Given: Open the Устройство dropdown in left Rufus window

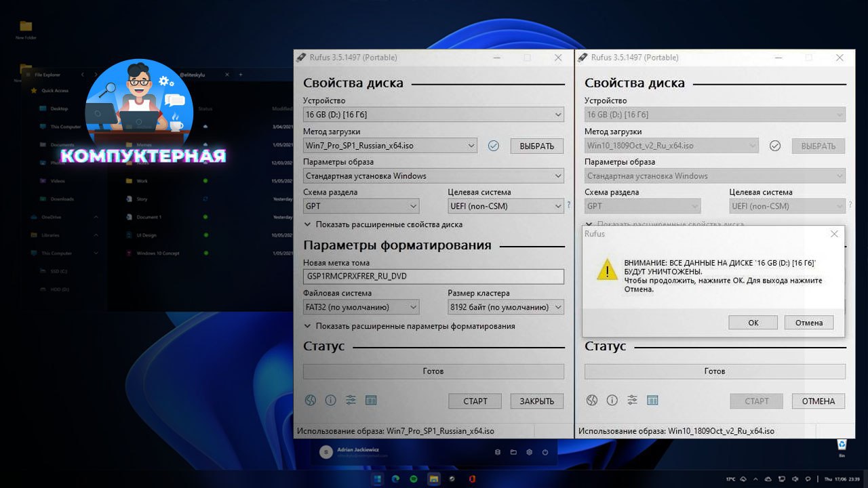Looking at the screenshot, I should click(433, 115).
